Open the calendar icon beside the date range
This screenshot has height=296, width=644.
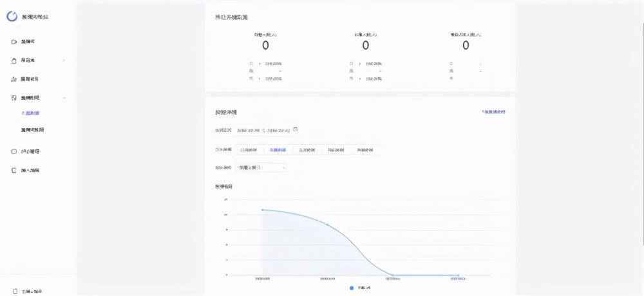(x=296, y=130)
